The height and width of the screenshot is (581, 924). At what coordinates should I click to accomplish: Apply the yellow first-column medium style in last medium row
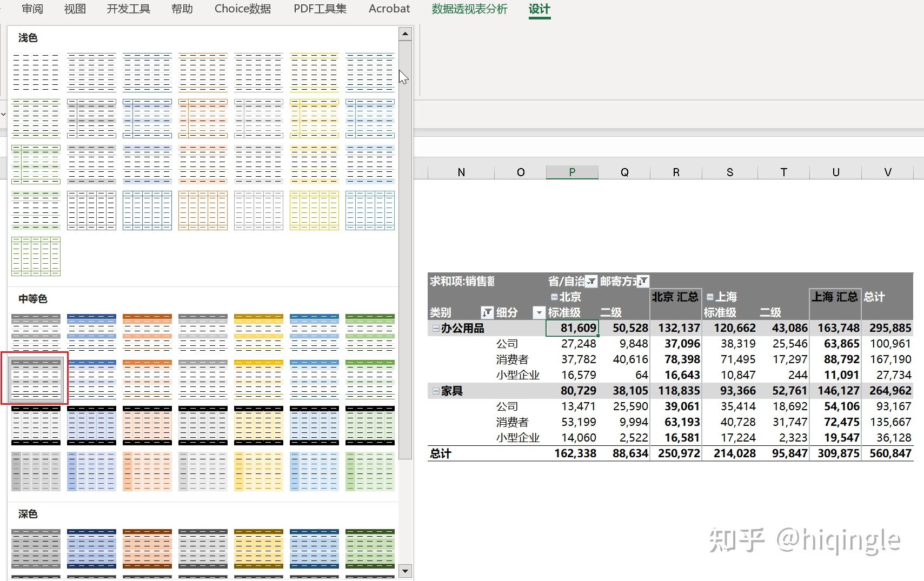[x=258, y=471]
